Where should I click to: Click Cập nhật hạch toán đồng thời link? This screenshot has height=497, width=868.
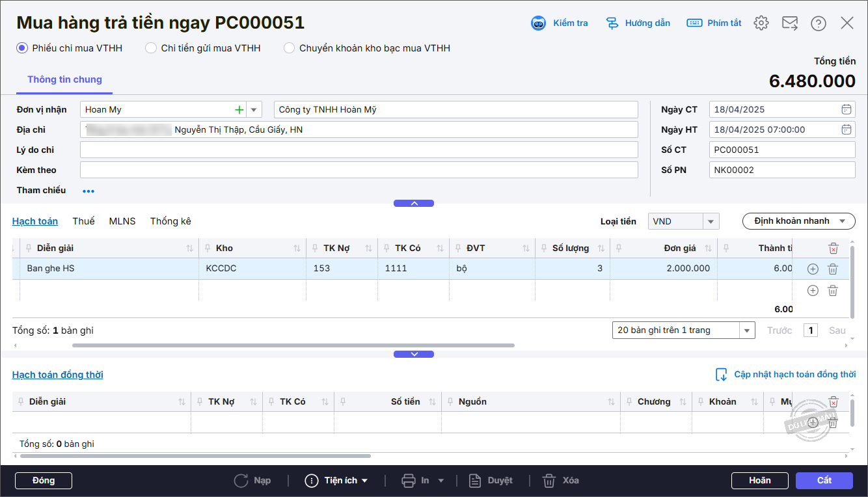pyautogui.click(x=794, y=375)
